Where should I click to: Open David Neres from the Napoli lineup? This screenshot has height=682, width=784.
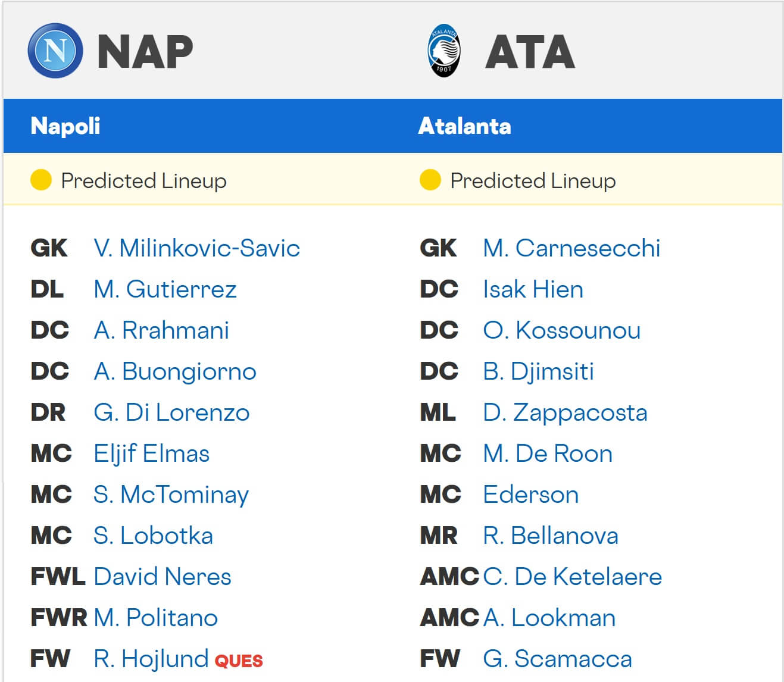click(x=163, y=577)
